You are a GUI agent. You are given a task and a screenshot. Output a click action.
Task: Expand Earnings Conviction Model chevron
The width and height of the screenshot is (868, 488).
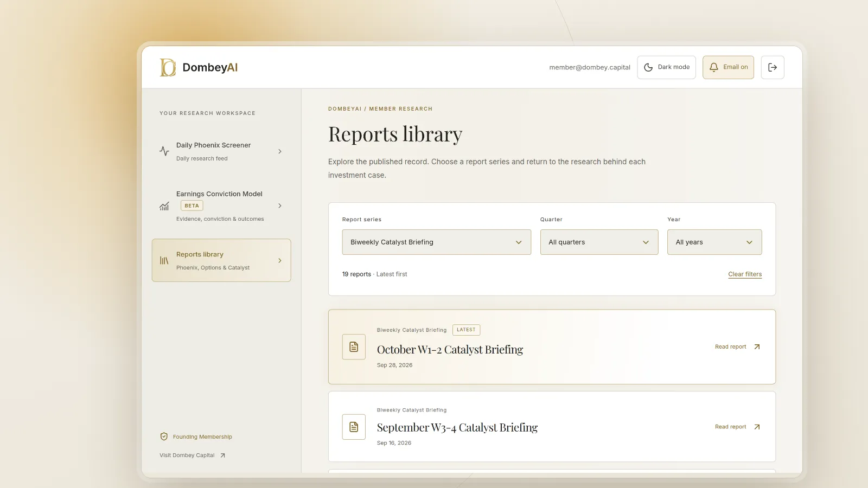280,206
